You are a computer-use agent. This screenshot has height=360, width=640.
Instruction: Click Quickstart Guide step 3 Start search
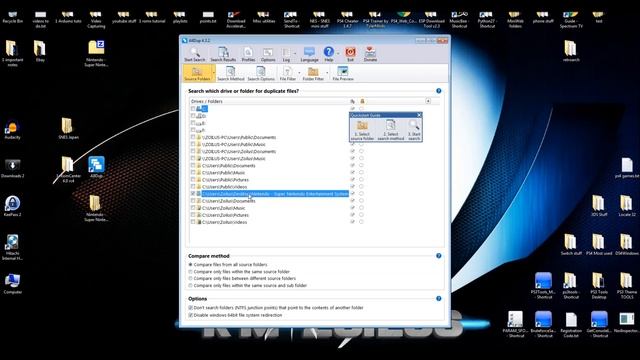pyautogui.click(x=414, y=130)
